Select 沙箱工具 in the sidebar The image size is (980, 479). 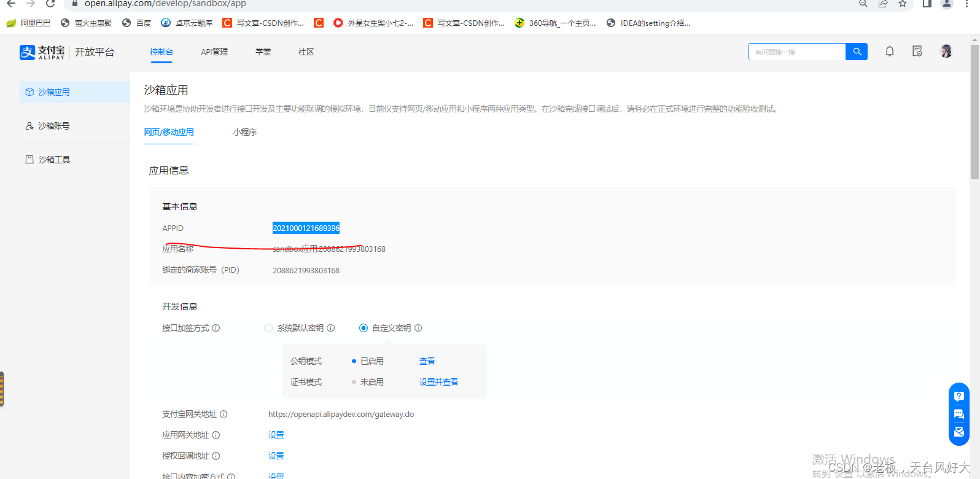pos(75,160)
